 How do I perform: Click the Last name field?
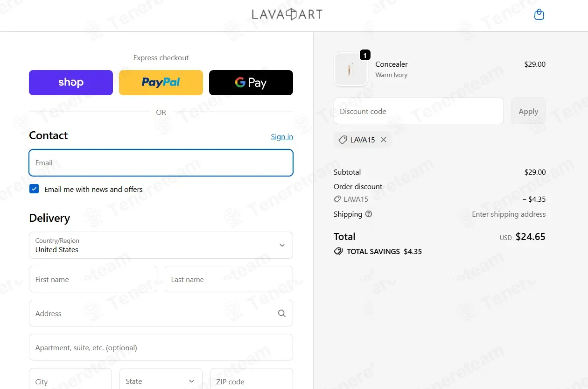pos(229,279)
